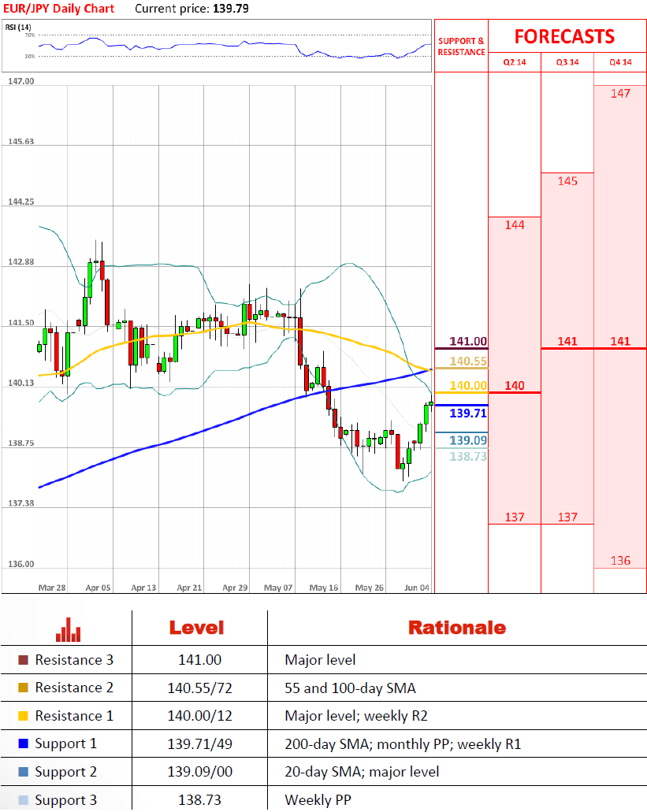Click the 140.00 resistance level label

pos(468,386)
